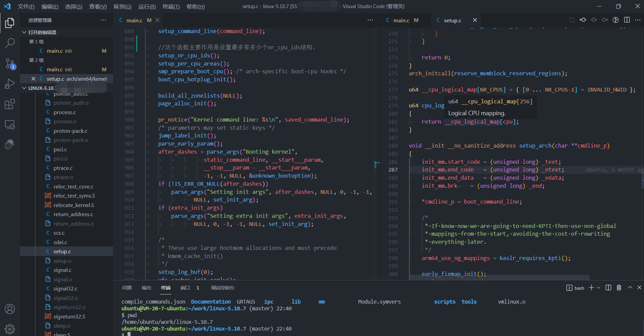This screenshot has width=644, height=336.
Task: Open ptrace.c in the file tree
Action: 63,168
